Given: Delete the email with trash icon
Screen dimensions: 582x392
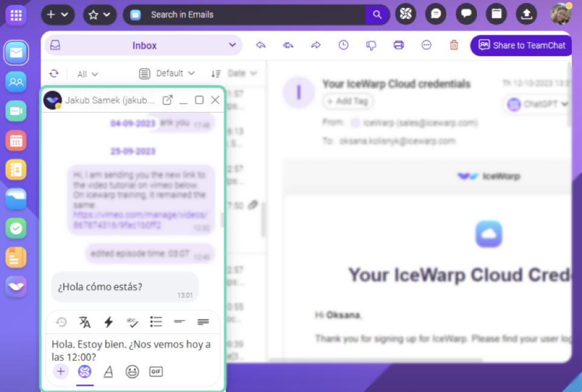Looking at the screenshot, I should click(x=454, y=45).
